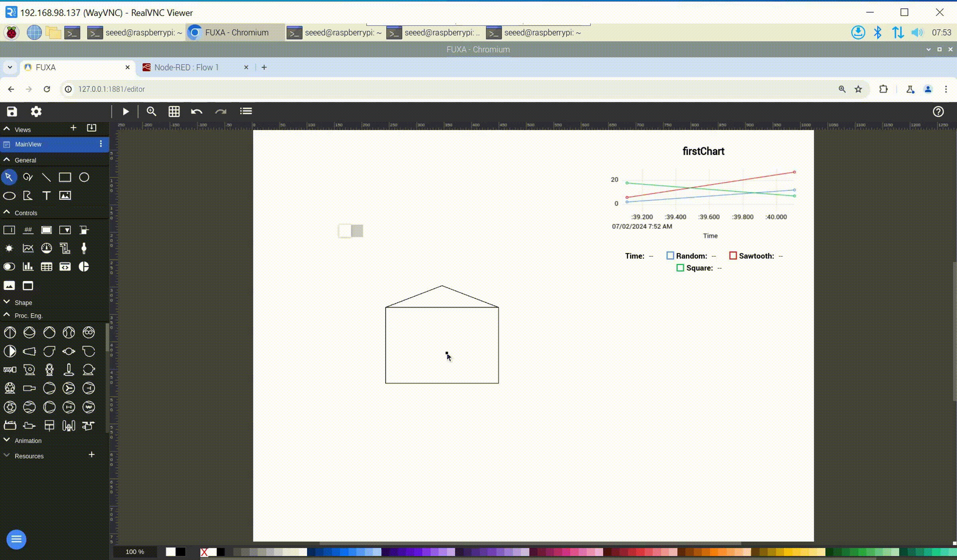Expand the Animation section

28,440
